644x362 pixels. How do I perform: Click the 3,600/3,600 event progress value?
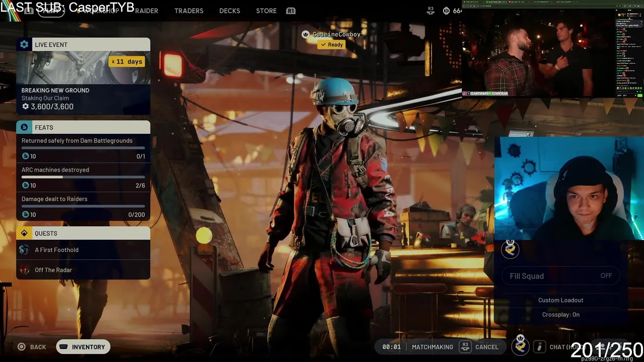coord(52,107)
